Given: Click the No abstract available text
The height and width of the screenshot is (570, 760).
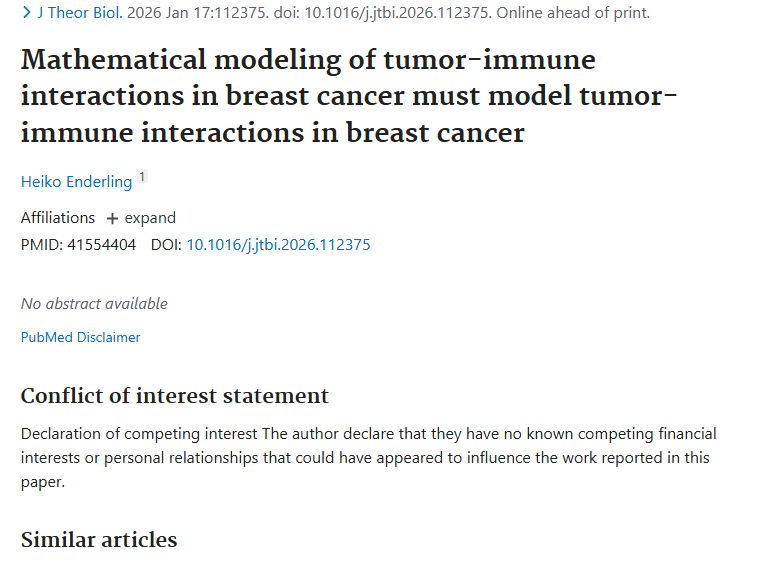Looking at the screenshot, I should [94, 303].
